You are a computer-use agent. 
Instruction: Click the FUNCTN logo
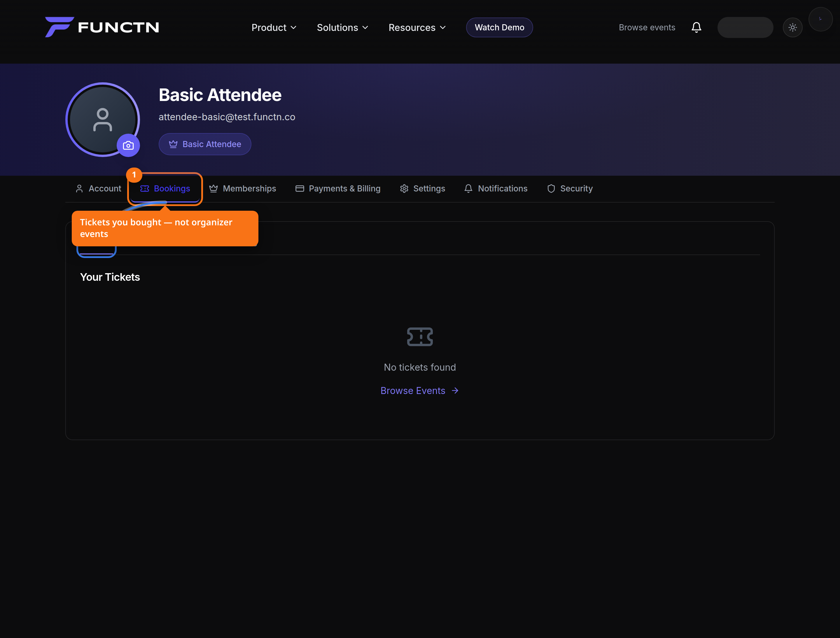(x=102, y=27)
